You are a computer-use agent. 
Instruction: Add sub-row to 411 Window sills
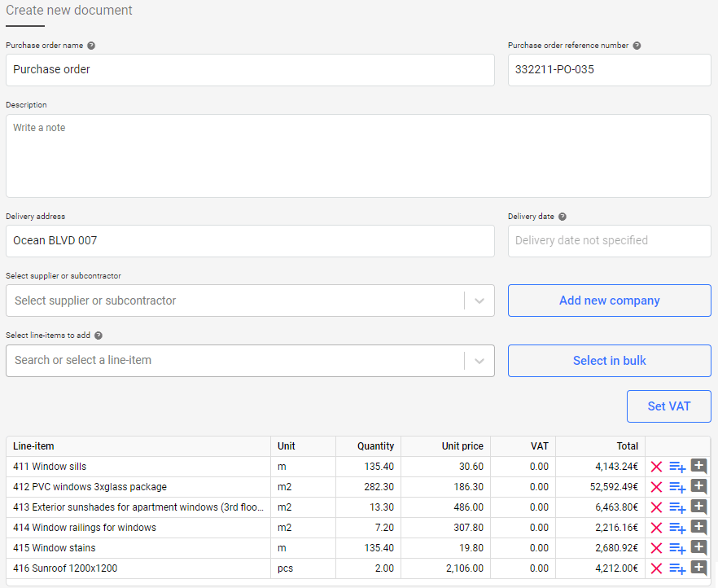coord(677,467)
